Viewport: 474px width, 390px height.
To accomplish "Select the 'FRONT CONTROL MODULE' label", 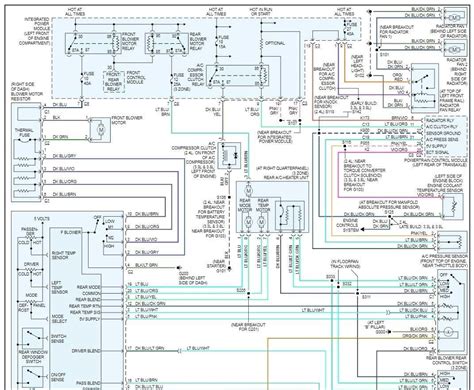I will pyautogui.click(x=136, y=77).
